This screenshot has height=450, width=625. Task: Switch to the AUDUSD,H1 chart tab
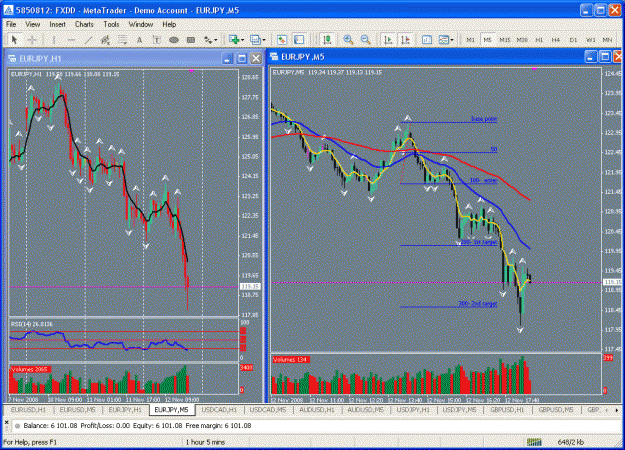[x=316, y=410]
